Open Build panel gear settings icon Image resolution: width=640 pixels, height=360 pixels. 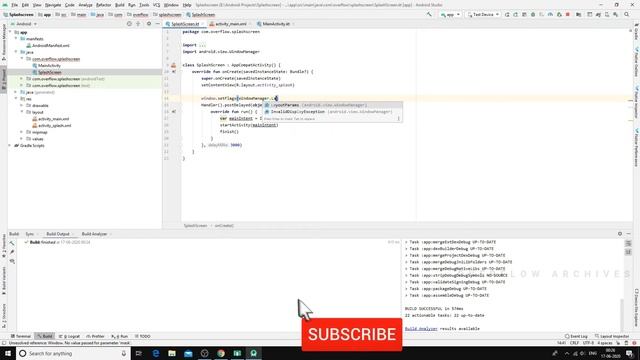point(620,234)
